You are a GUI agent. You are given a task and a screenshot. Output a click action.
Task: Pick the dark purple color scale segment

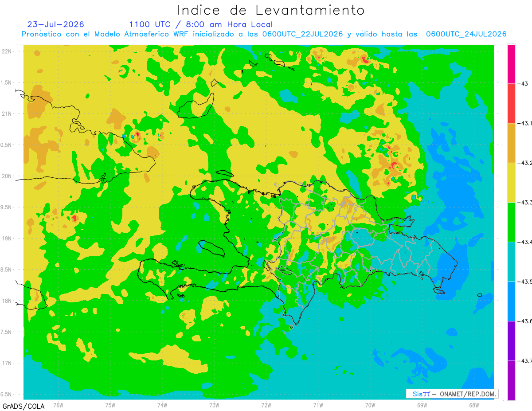pos(511,341)
